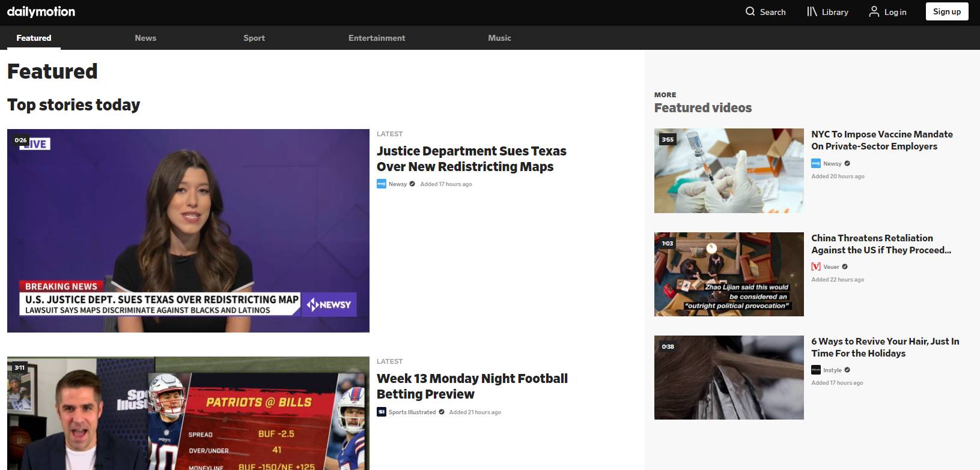Screen dimensions: 980x470
Task: Open NYC To Impose Vaccine Mandate link
Action: (x=881, y=140)
